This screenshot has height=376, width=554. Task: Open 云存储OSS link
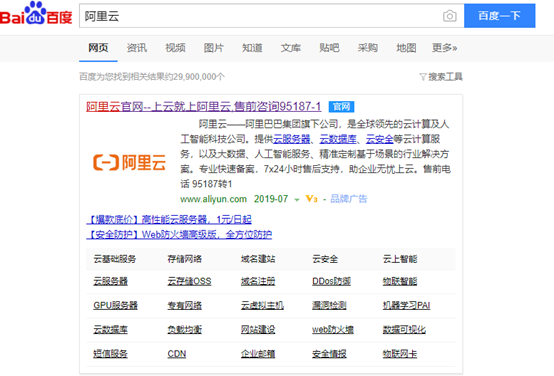(x=189, y=281)
